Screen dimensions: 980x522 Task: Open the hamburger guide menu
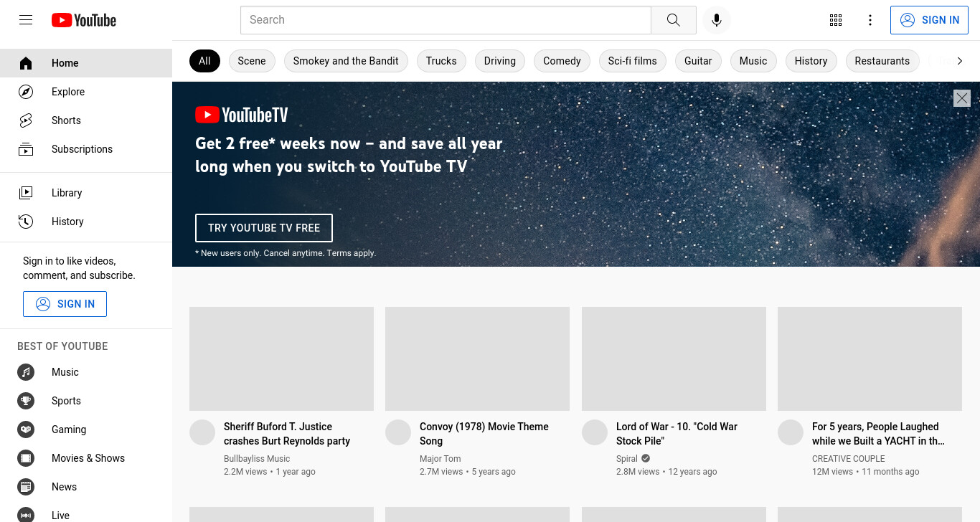pyautogui.click(x=26, y=20)
